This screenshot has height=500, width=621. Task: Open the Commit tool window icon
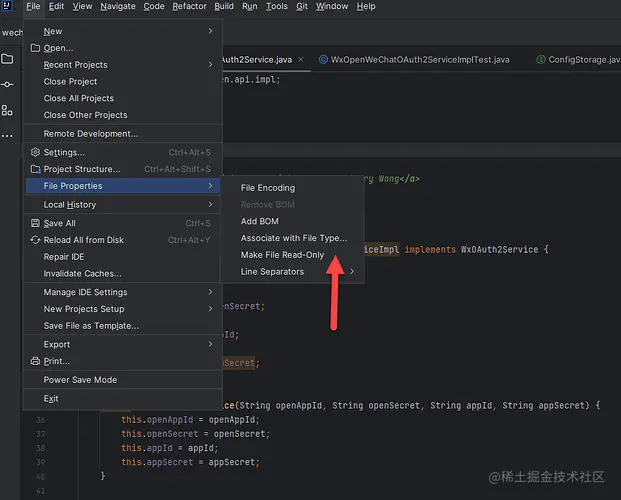point(7,84)
